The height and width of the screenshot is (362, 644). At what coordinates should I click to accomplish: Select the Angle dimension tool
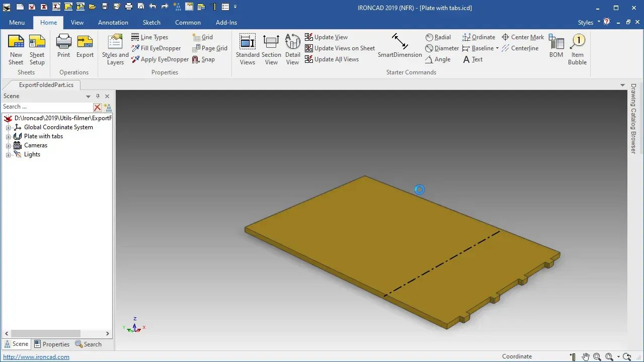(x=438, y=59)
